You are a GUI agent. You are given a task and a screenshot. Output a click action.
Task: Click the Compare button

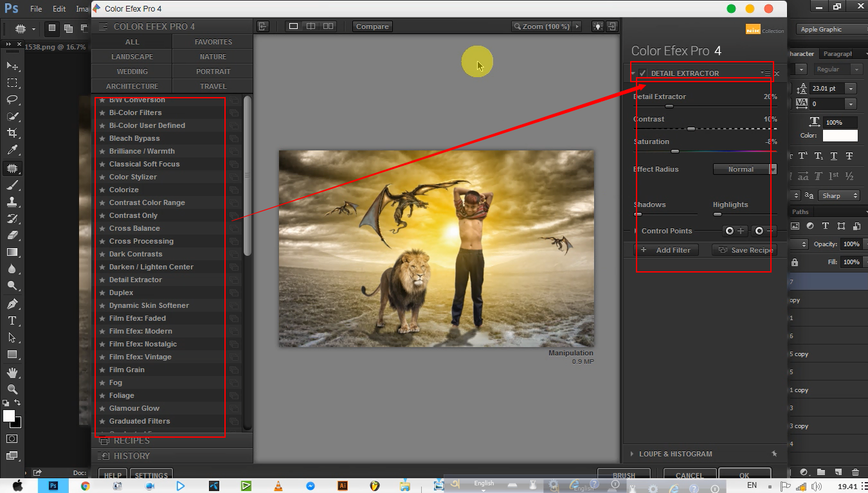tap(372, 26)
